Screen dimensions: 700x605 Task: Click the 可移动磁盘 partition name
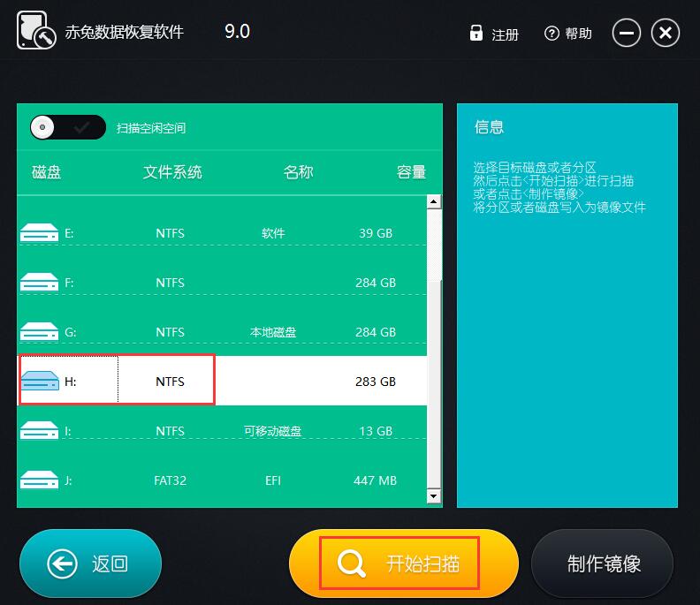click(273, 431)
